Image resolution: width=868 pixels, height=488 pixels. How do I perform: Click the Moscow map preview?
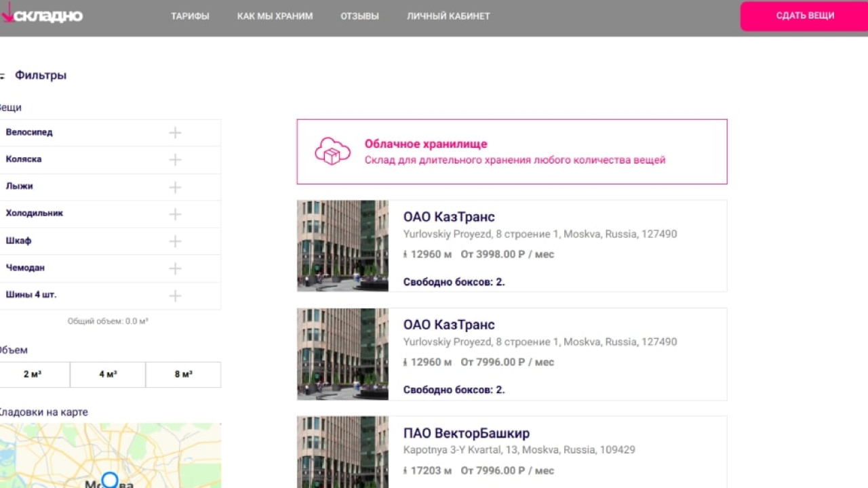click(x=110, y=455)
